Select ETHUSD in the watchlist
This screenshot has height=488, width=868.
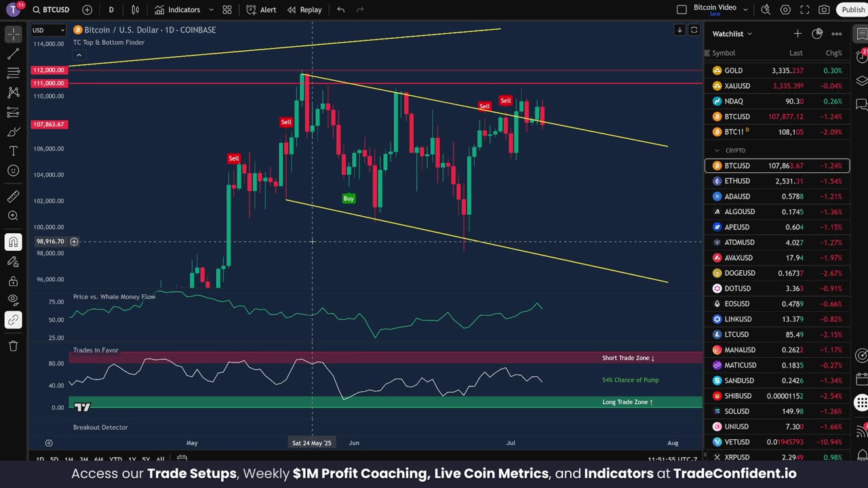[777, 181]
